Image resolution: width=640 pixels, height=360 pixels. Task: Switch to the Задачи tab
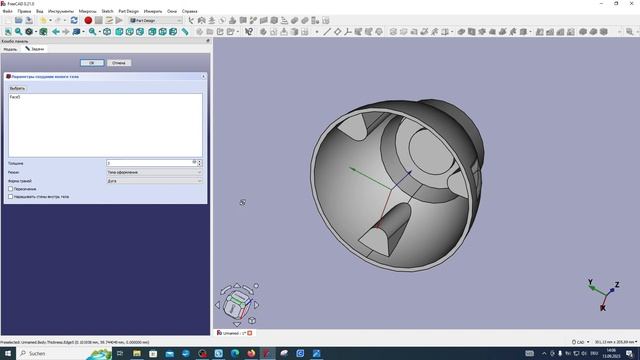(x=35, y=49)
